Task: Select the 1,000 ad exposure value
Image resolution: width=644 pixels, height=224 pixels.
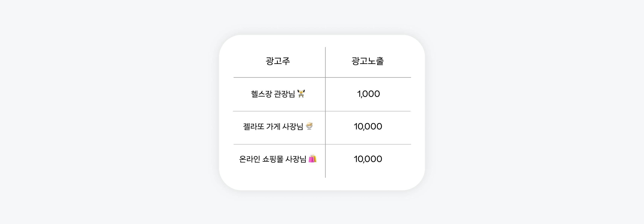Action: (x=368, y=94)
